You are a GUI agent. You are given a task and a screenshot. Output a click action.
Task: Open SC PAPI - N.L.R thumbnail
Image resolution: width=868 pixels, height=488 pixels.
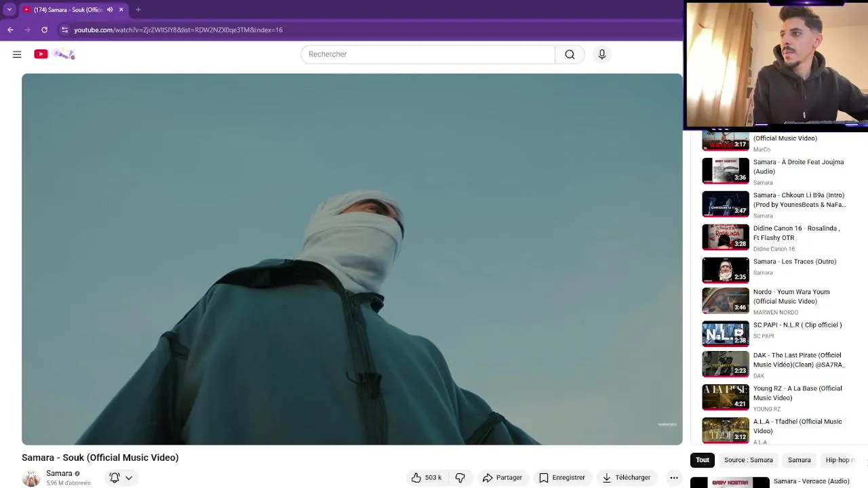[x=726, y=333]
